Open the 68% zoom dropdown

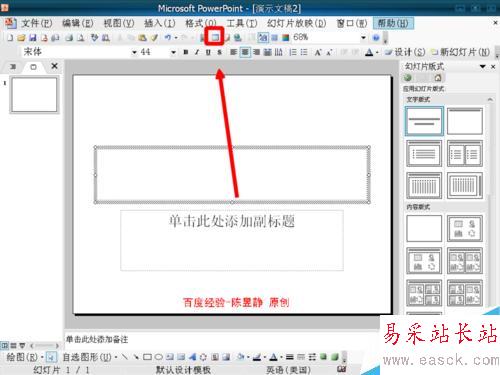363,38
